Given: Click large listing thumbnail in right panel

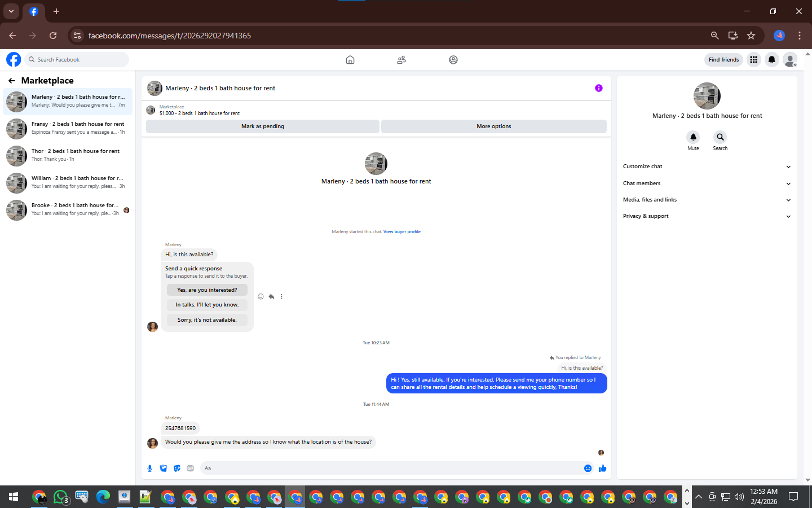Looking at the screenshot, I should pyautogui.click(x=707, y=96).
